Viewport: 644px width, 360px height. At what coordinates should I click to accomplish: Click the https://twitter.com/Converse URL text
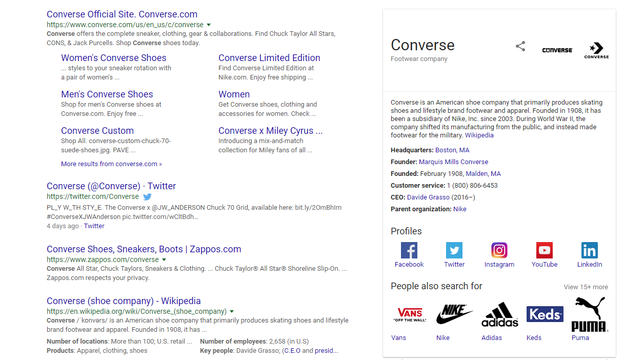93,196
